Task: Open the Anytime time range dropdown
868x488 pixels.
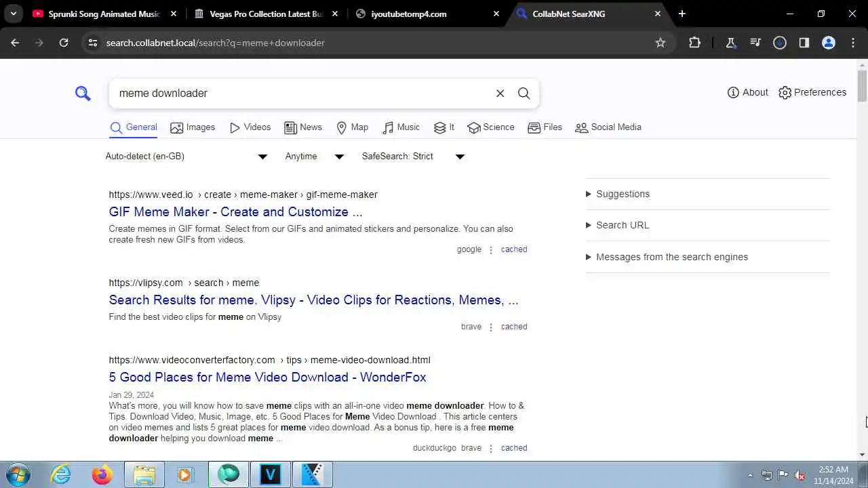Action: point(315,157)
